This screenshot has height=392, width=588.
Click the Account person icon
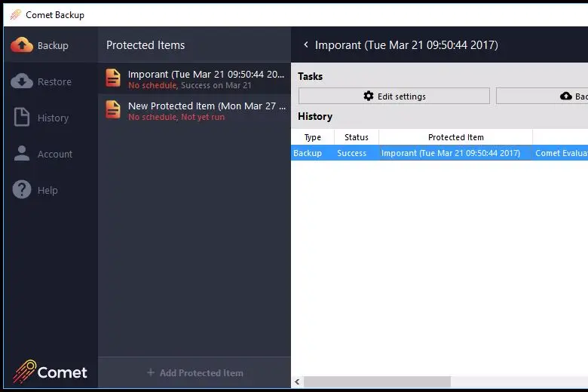coord(22,153)
